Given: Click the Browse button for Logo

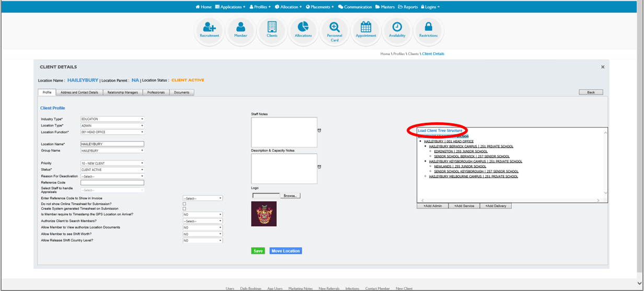Looking at the screenshot, I should click(x=291, y=196).
